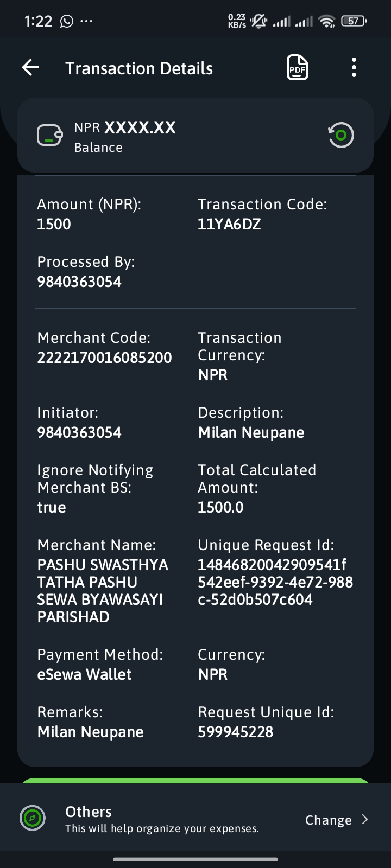
Task: Go back using the arrow icon
Action: click(31, 68)
